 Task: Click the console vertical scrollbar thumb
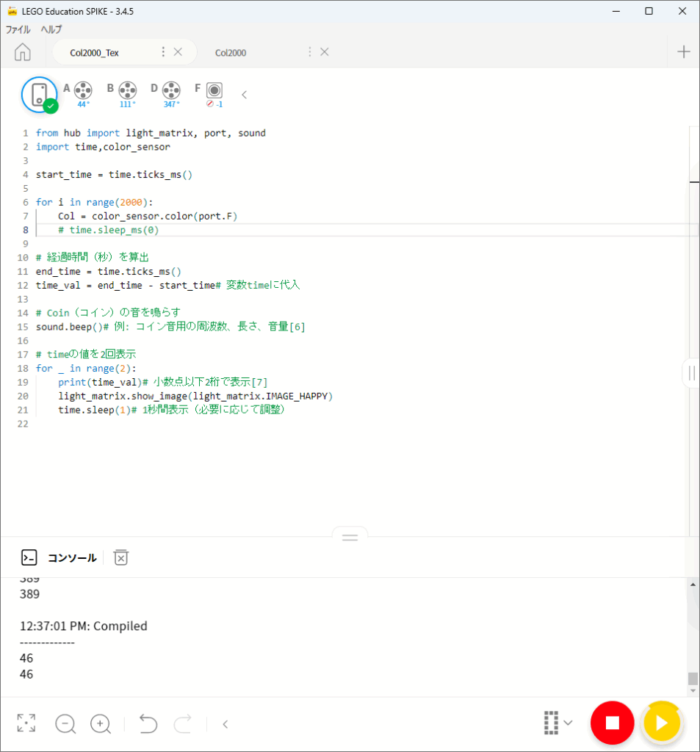(693, 679)
